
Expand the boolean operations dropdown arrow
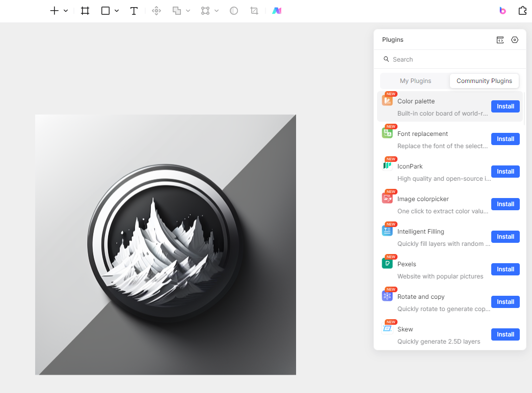(x=188, y=11)
